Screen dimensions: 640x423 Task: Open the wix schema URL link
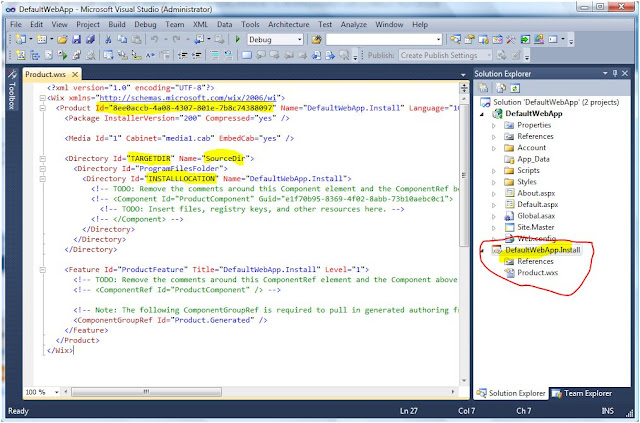(188, 98)
